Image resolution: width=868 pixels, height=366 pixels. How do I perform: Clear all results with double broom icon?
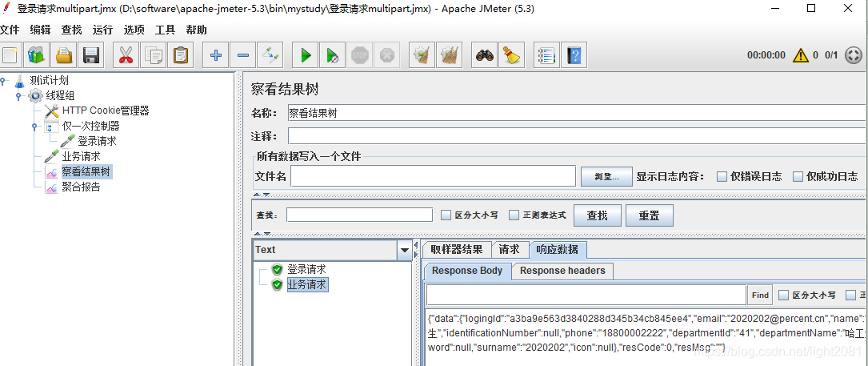[450, 55]
